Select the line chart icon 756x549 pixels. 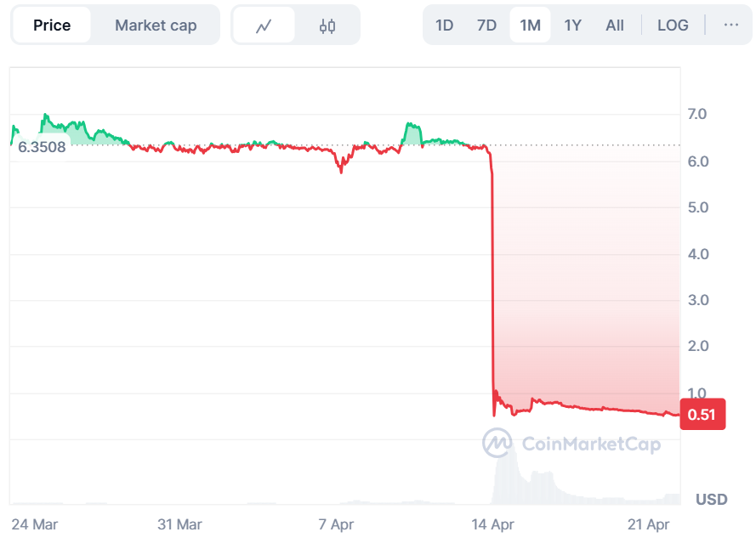pyautogui.click(x=264, y=25)
